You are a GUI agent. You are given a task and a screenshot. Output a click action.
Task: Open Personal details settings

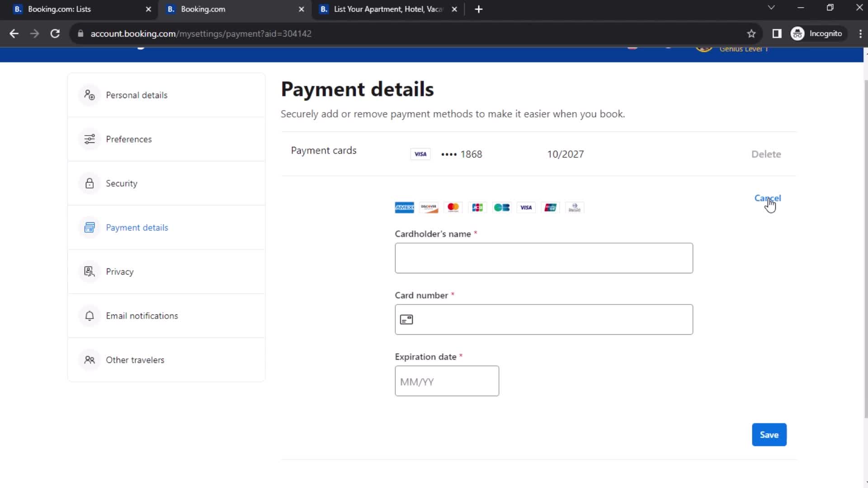[166, 95]
